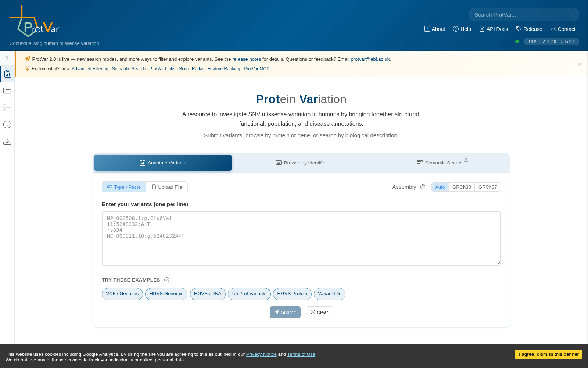Open ProtVar MCP link

tap(257, 69)
